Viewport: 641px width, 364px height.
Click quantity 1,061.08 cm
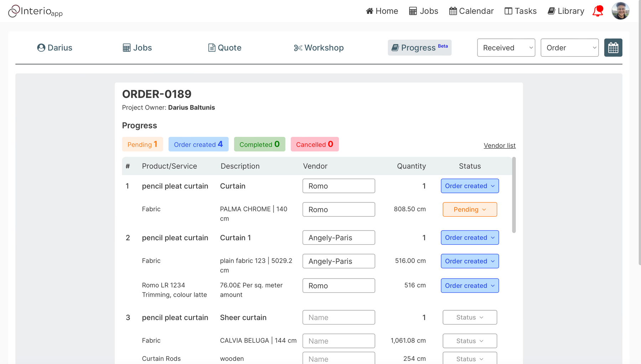pyautogui.click(x=408, y=341)
